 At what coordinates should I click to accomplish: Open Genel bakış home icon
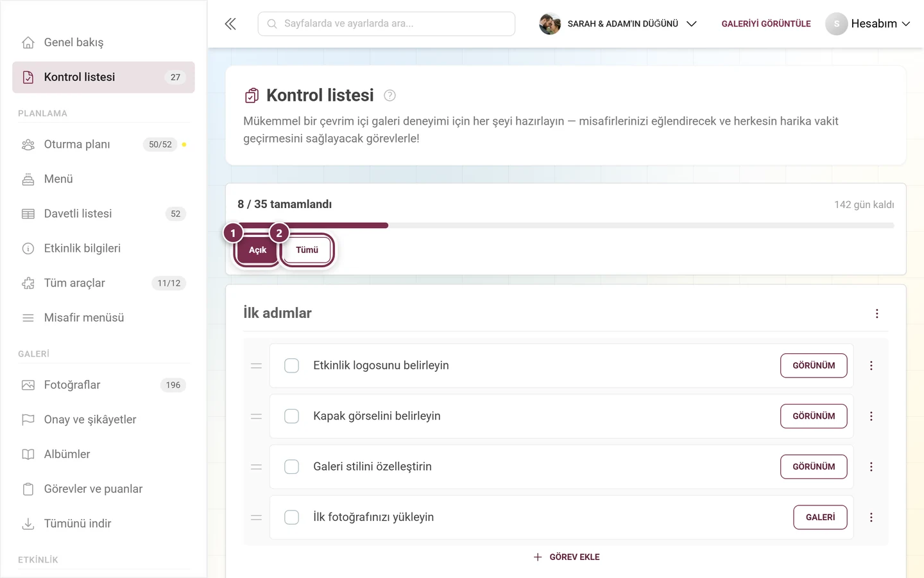tap(28, 42)
